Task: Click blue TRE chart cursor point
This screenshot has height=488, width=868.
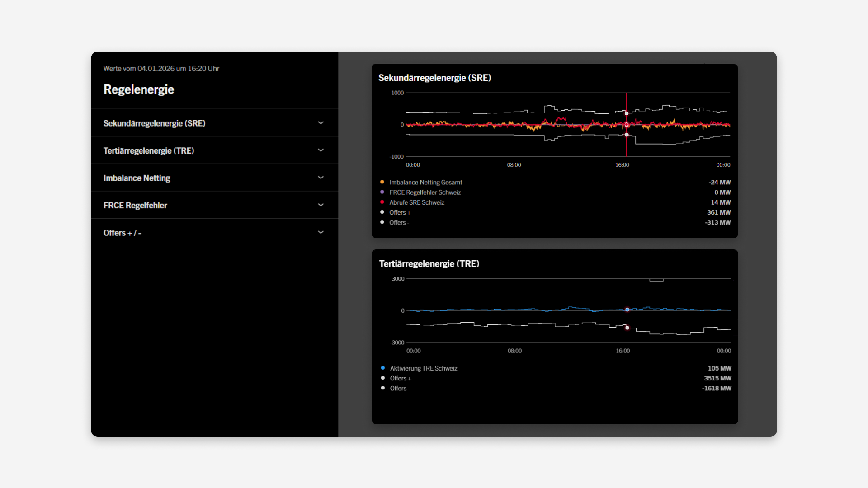Action: tap(627, 310)
